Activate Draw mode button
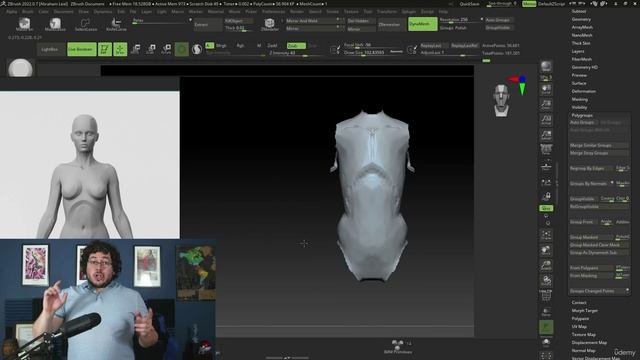Image resolution: width=640 pixels, height=360 pixels. pyautogui.click(x=120, y=49)
